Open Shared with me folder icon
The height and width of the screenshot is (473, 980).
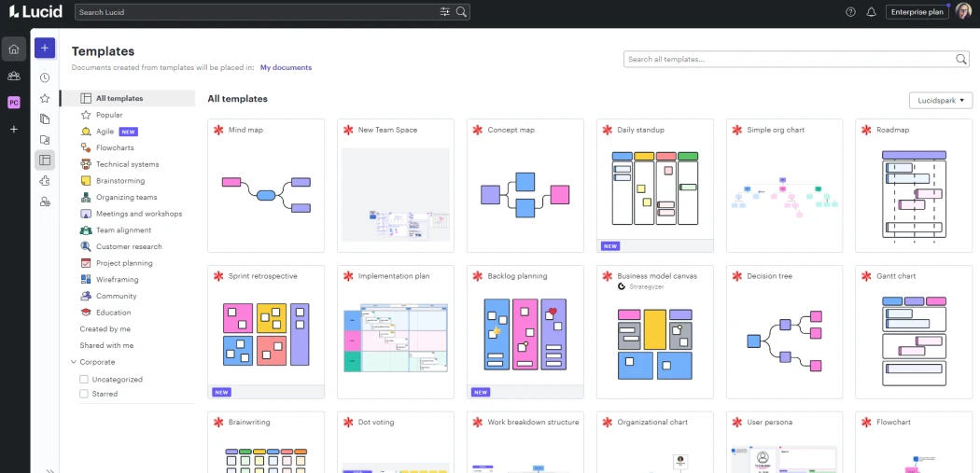click(45, 139)
